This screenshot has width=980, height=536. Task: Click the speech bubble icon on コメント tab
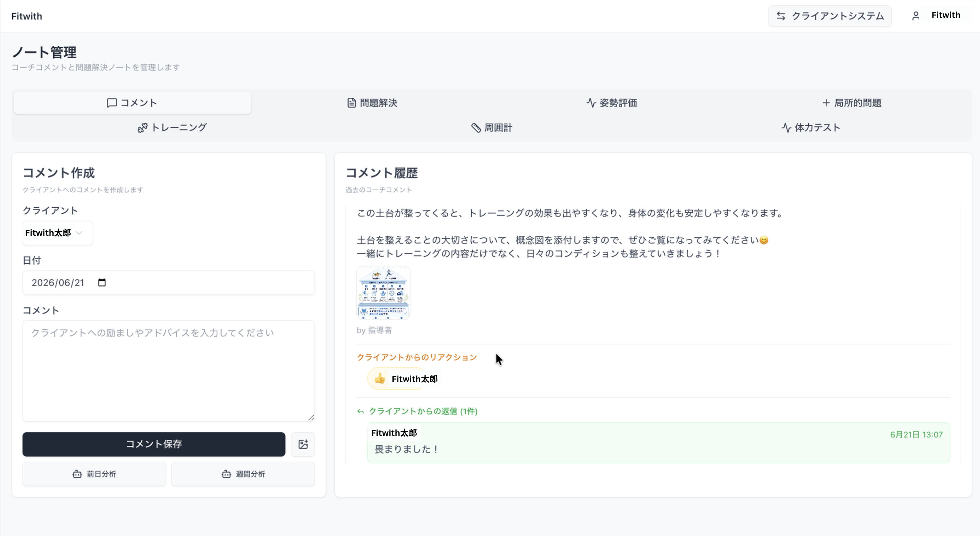(x=112, y=103)
